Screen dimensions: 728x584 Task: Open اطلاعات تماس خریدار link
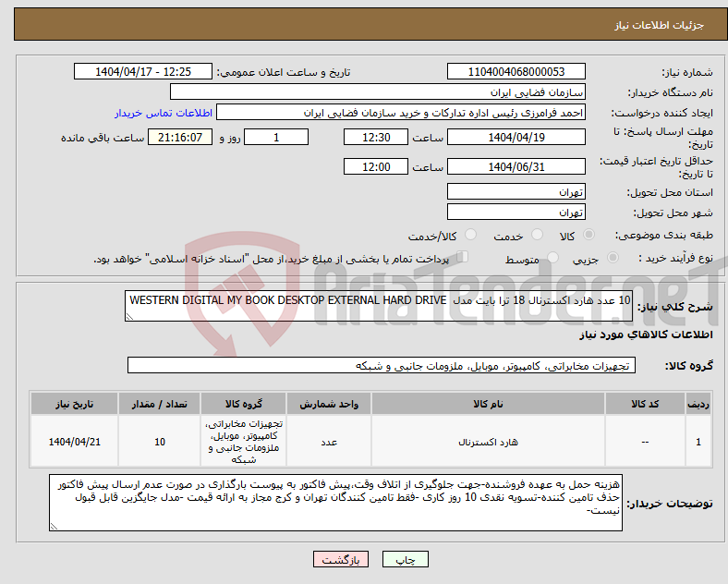tap(164, 113)
